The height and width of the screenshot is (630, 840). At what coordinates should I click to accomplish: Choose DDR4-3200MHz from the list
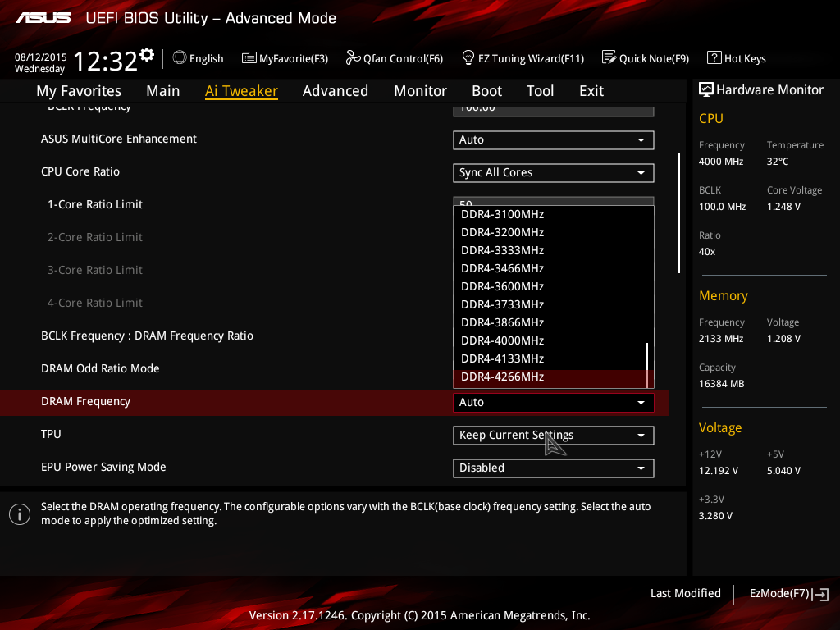[549, 232]
